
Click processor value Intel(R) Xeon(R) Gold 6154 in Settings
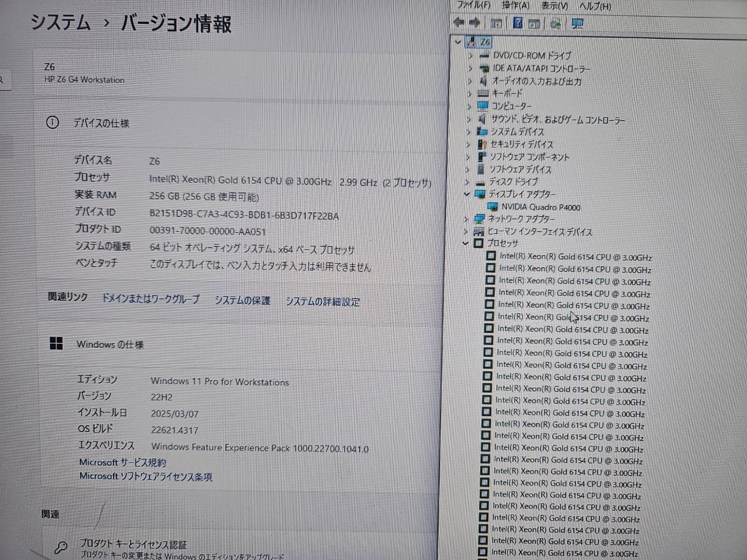click(x=240, y=181)
